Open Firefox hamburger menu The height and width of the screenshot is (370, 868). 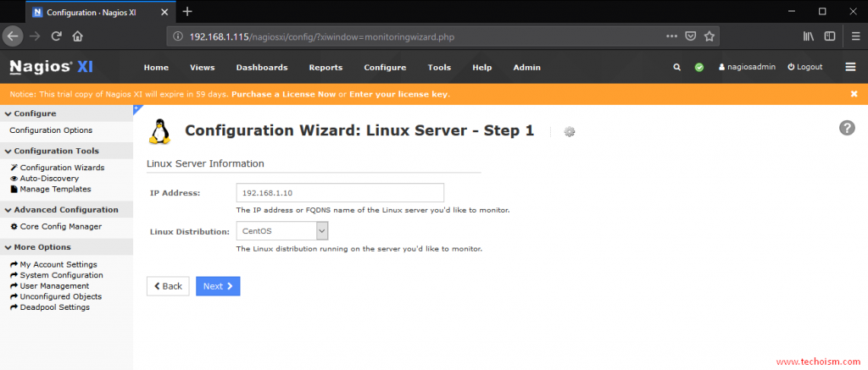tap(855, 36)
